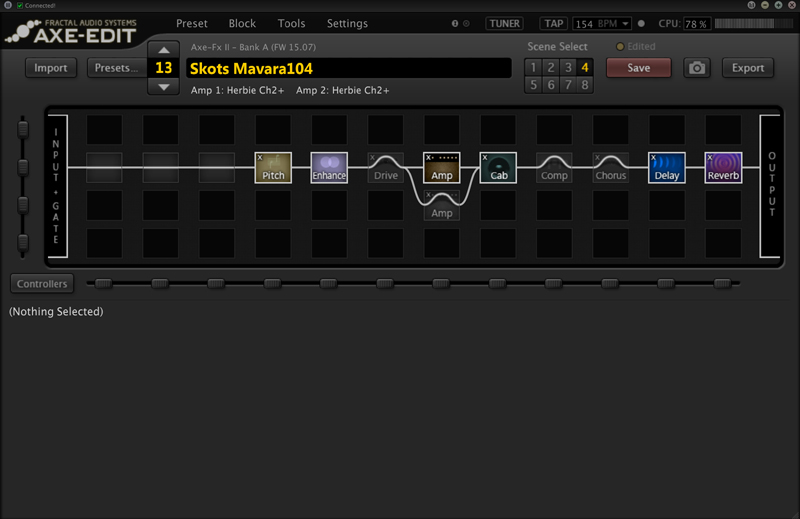Click the Import button

tap(51, 68)
